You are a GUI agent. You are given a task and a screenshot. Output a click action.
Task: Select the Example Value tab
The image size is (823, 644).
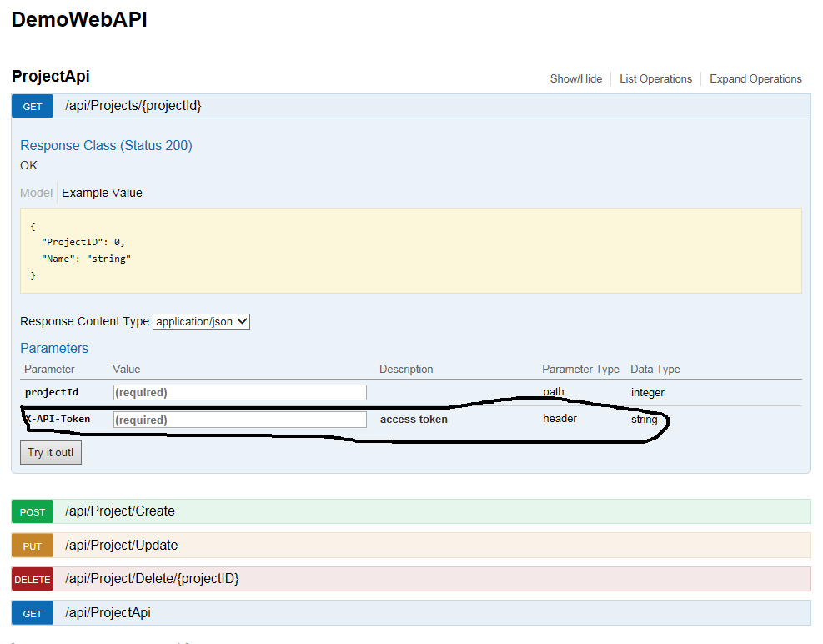102,193
